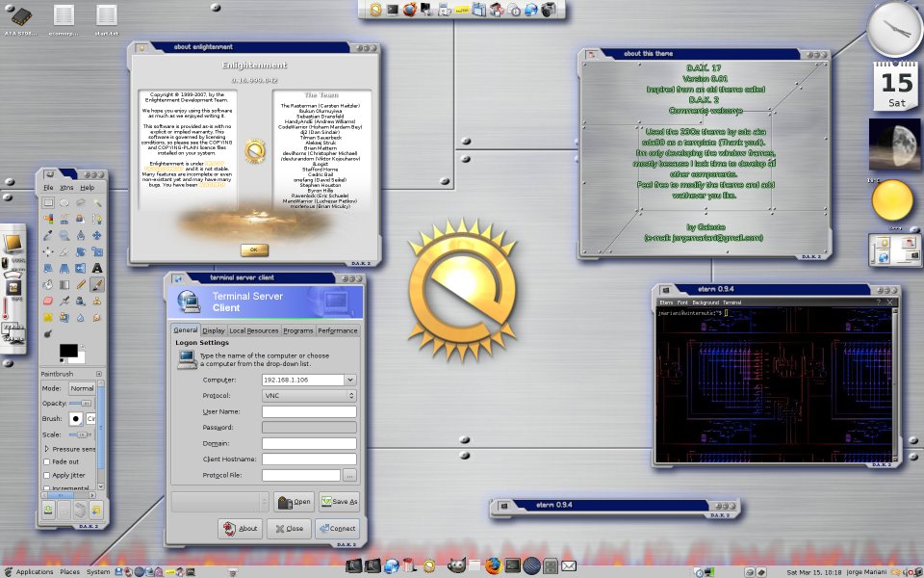Select the Eraser tool in GIMP toolbox

[48, 301]
